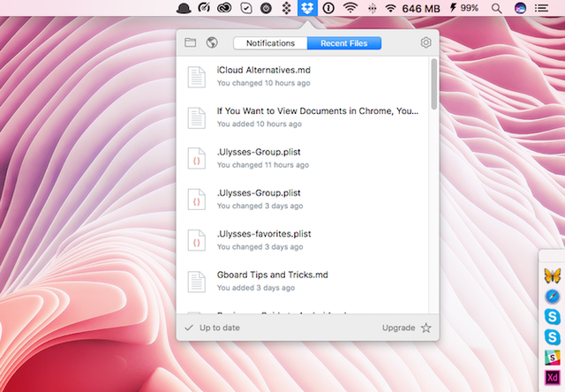Click the recent files list scrollbar
Screen dimensions: 565x392
pyautogui.click(x=433, y=84)
